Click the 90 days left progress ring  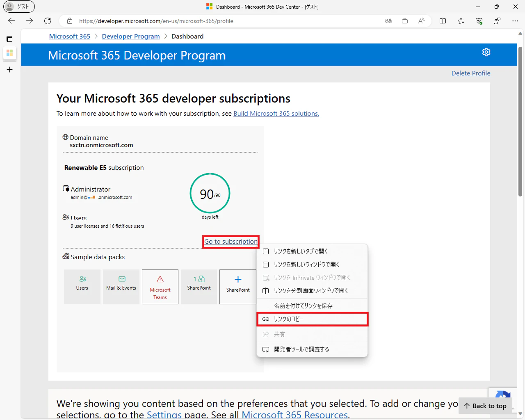(x=210, y=194)
